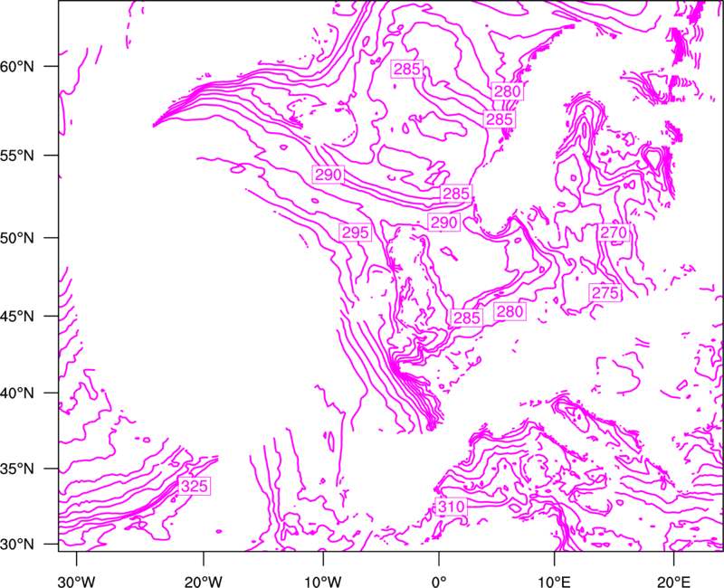724x588 pixels.
Task: Click the 30°N latitude axis label
Action: pyautogui.click(x=17, y=545)
